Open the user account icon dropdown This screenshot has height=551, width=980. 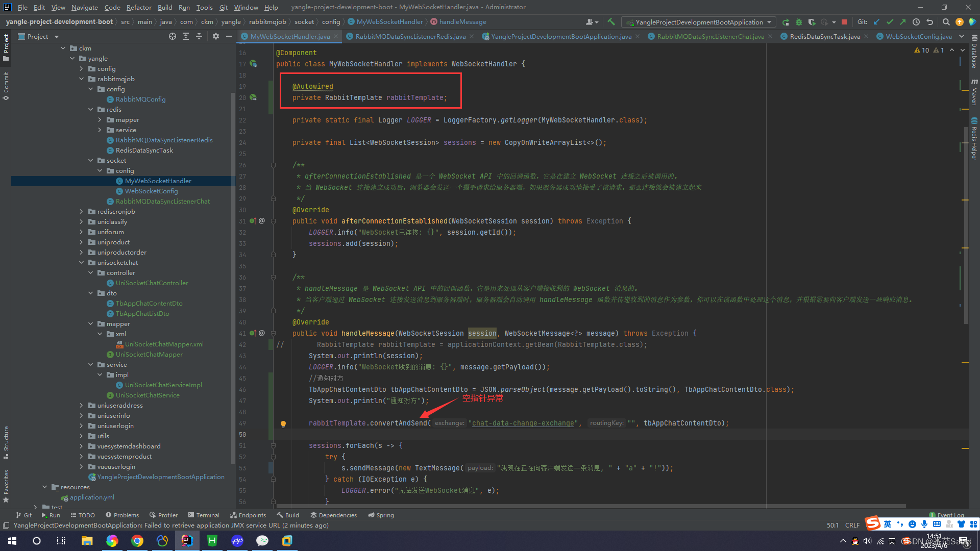(x=592, y=22)
